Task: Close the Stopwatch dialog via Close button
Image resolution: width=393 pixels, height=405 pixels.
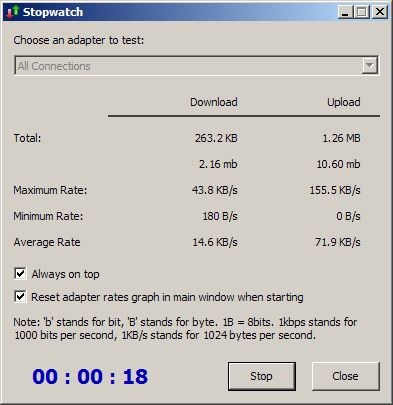Action: [346, 376]
